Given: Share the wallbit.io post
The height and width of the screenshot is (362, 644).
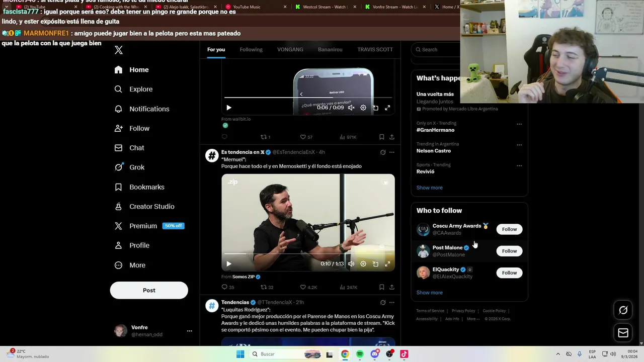Looking at the screenshot, I should point(392,137).
